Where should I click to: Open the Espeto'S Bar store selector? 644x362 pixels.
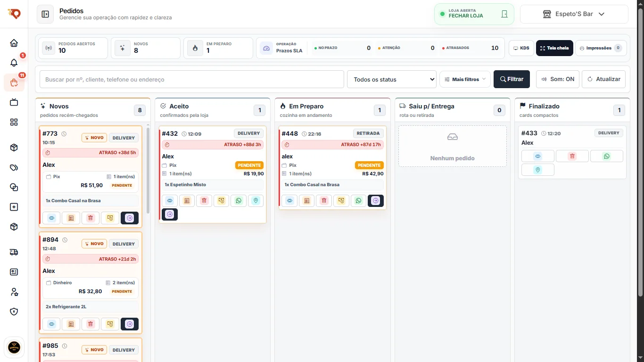pos(574,14)
